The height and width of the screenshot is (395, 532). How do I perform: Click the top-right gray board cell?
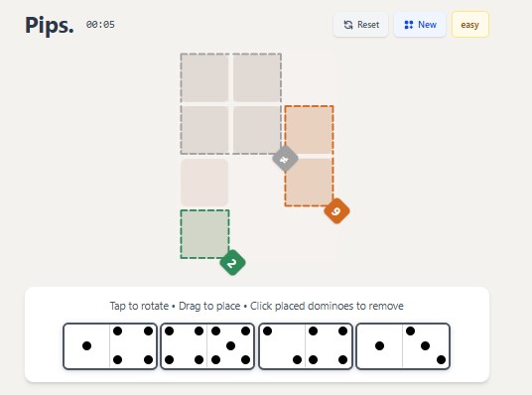tap(257, 77)
